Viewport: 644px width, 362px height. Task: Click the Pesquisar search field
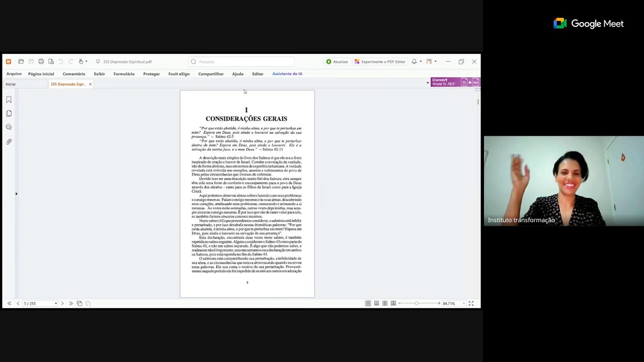[242, 61]
